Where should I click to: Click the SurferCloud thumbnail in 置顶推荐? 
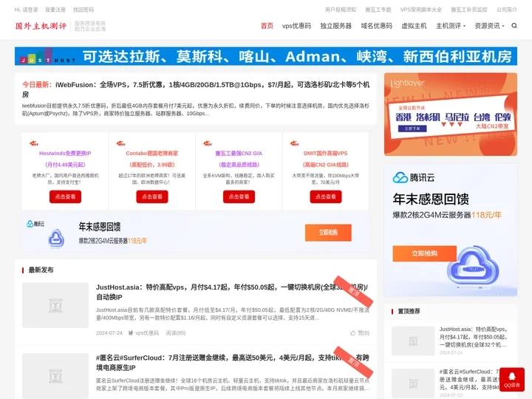[x=413, y=383]
